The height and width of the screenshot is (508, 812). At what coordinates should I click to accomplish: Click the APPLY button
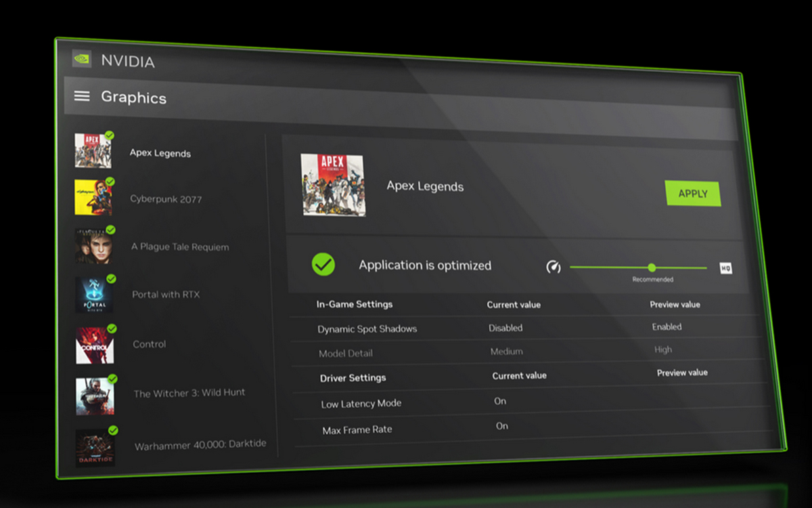693,194
